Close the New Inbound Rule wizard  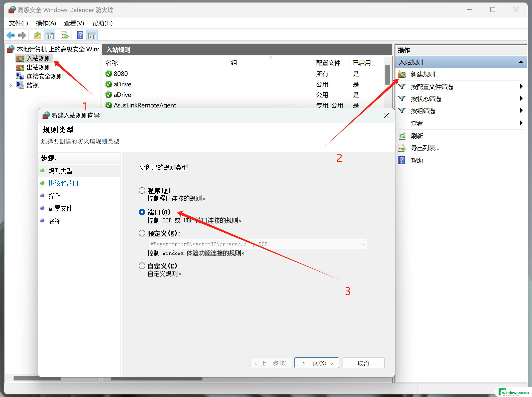(x=386, y=115)
